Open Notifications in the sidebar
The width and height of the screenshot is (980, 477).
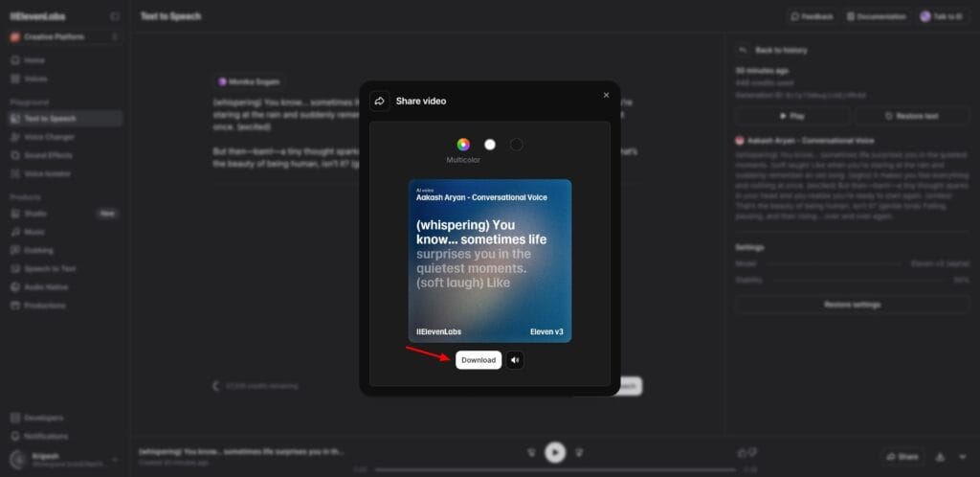pos(65,436)
